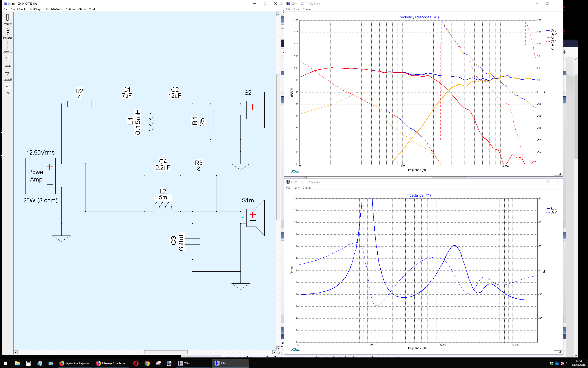Click schematic horizontal scrollbar right arrow
Screen dimensions: 588x368
pos(274,352)
